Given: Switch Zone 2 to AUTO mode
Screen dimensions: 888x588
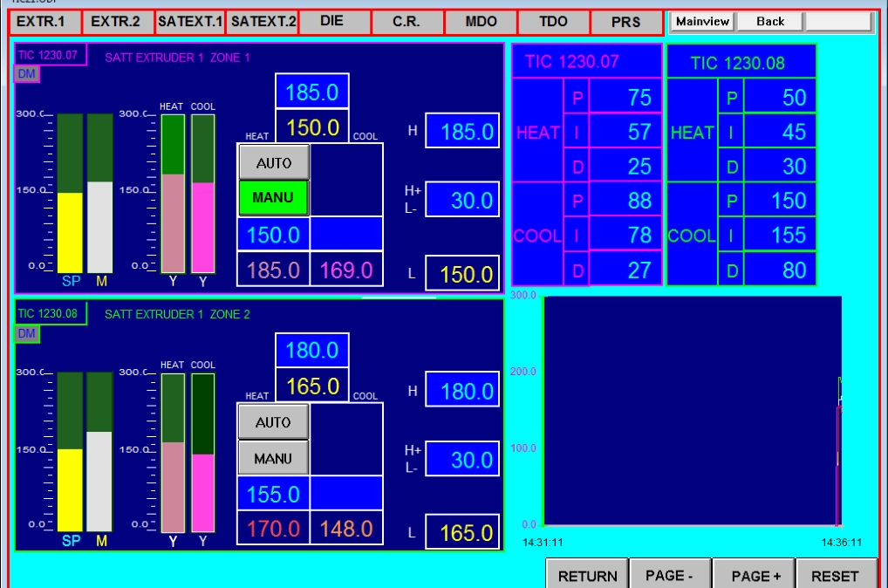Looking at the screenshot, I should tap(273, 422).
